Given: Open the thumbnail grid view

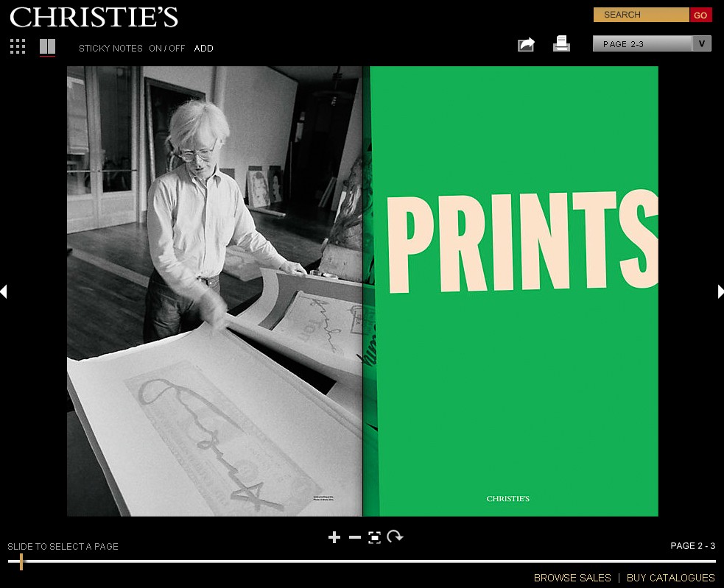Looking at the screenshot, I should tap(18, 46).
